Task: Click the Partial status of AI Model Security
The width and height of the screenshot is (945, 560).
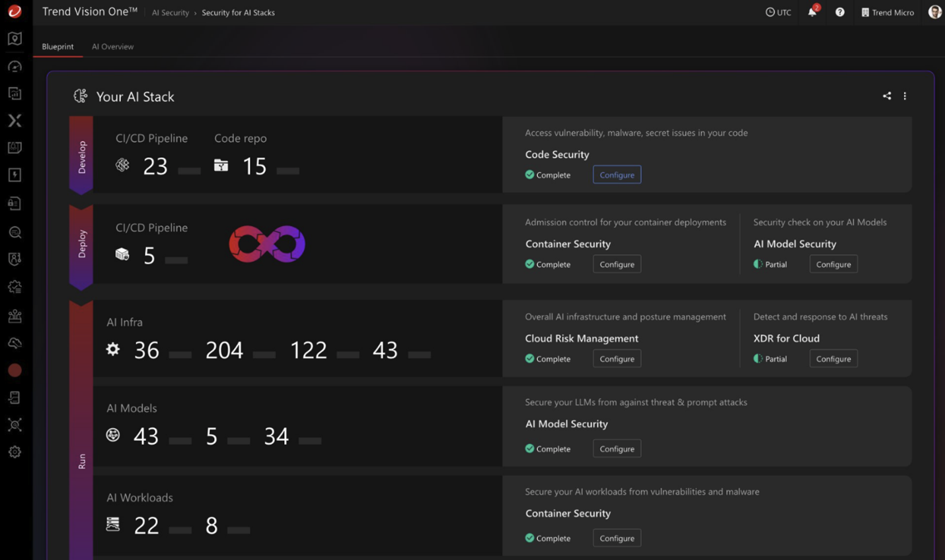Action: (771, 264)
